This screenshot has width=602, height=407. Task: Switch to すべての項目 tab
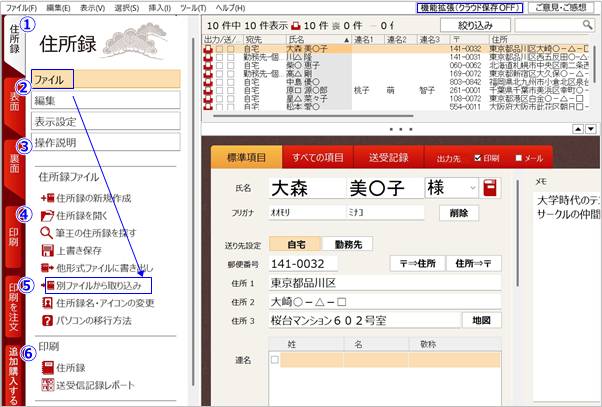click(319, 157)
